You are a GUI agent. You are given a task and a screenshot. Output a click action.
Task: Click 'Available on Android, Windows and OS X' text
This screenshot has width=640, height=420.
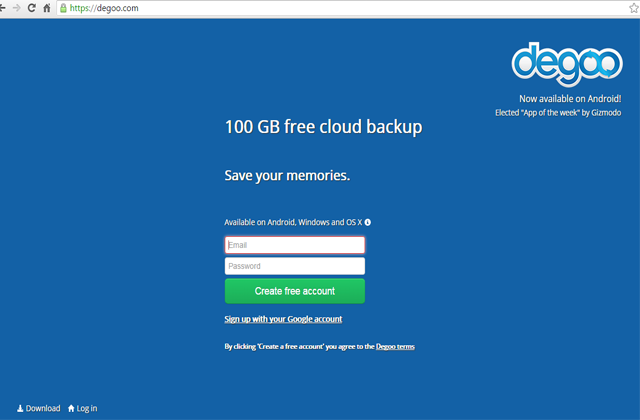click(x=293, y=222)
